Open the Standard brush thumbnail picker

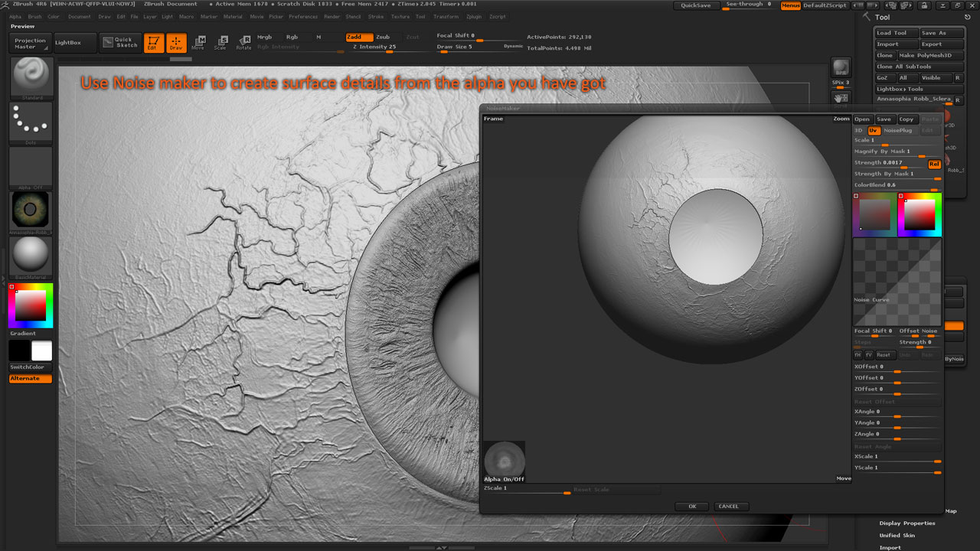pos(32,77)
